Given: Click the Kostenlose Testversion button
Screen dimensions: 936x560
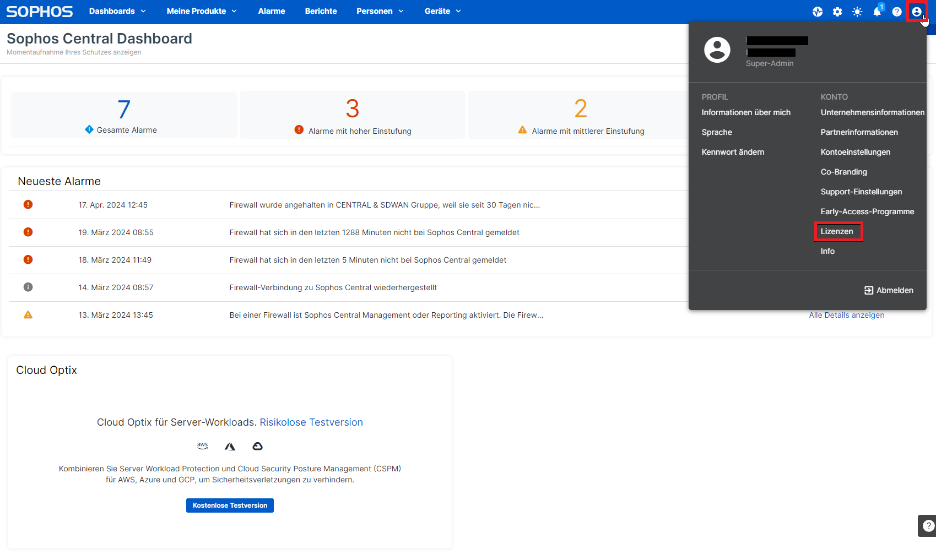Looking at the screenshot, I should (230, 505).
